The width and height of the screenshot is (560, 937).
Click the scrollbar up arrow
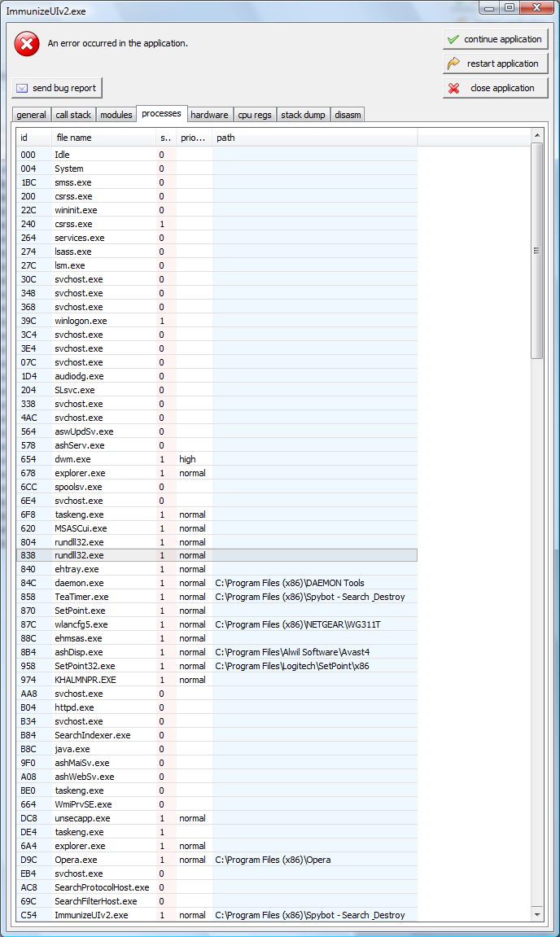[536, 136]
